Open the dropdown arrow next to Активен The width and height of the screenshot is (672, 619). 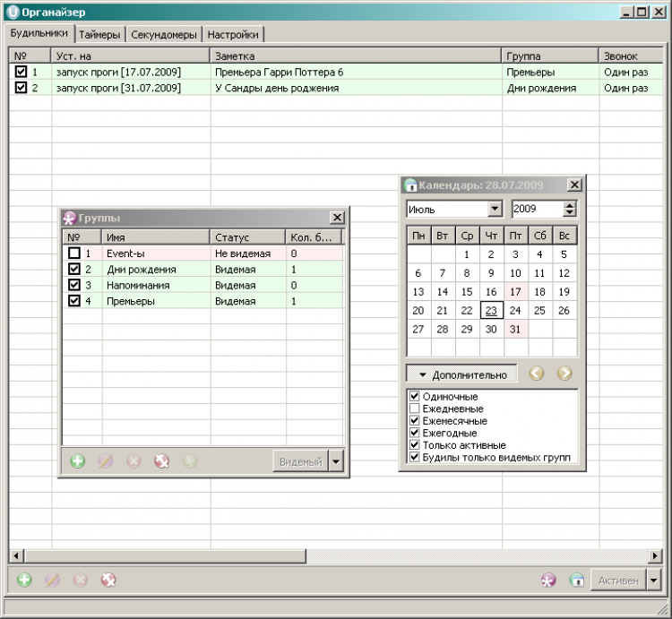(653, 580)
